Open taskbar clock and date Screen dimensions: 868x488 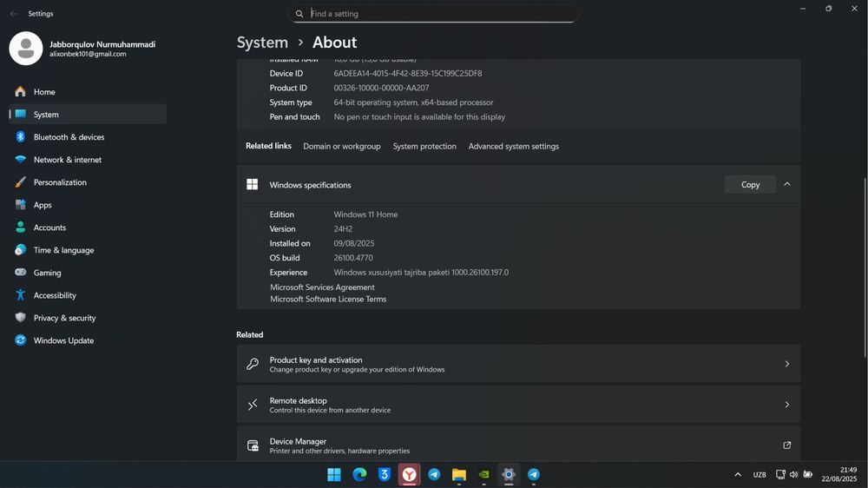coord(839,475)
